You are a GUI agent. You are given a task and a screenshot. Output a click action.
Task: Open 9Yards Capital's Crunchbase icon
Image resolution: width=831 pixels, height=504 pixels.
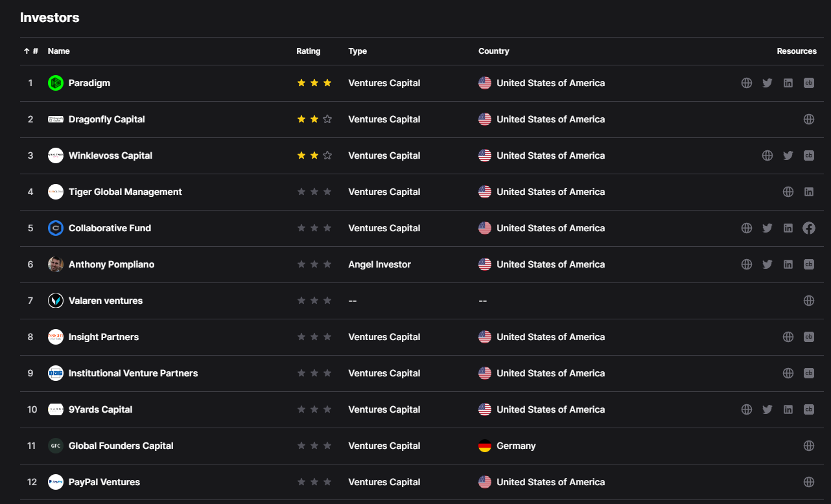point(809,409)
